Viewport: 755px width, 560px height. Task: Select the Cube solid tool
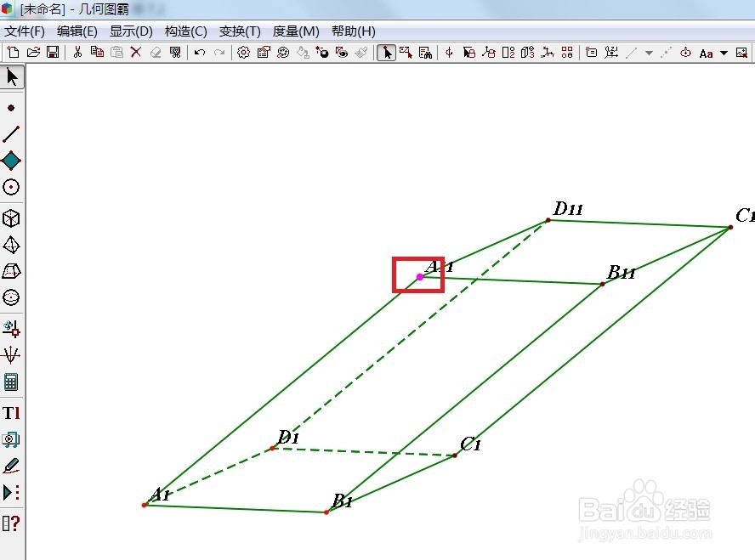pyautogui.click(x=11, y=218)
